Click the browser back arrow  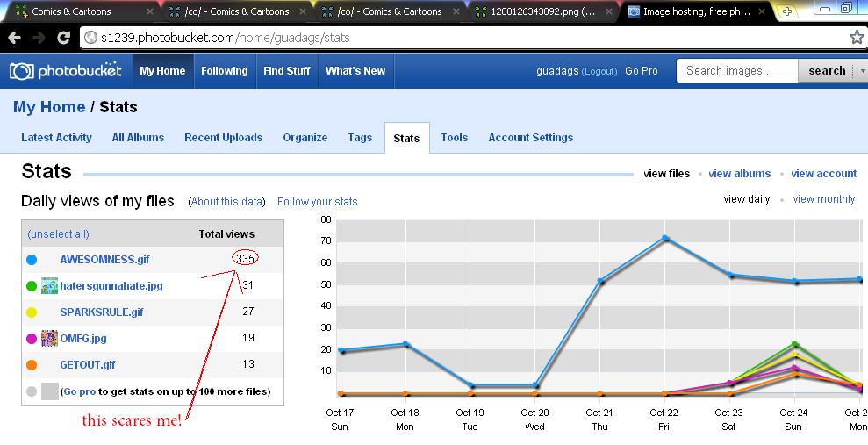pos(15,39)
